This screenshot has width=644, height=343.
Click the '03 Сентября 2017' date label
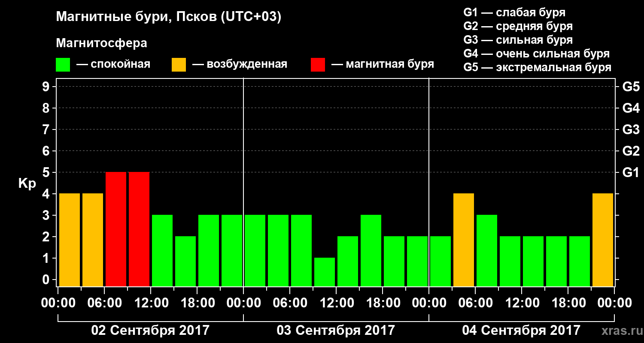tap(336, 330)
